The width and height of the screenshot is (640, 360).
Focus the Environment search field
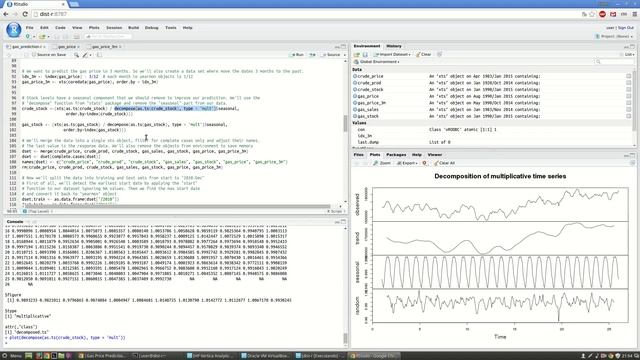click(x=614, y=62)
